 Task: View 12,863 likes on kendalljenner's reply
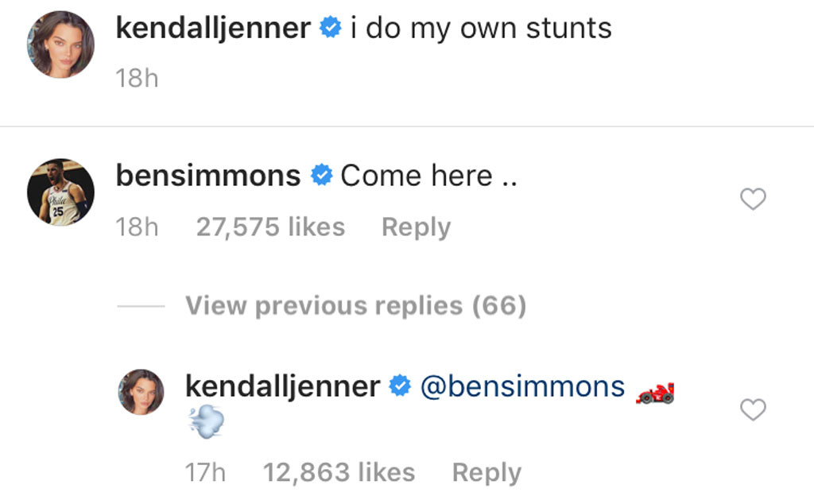pyautogui.click(x=339, y=472)
